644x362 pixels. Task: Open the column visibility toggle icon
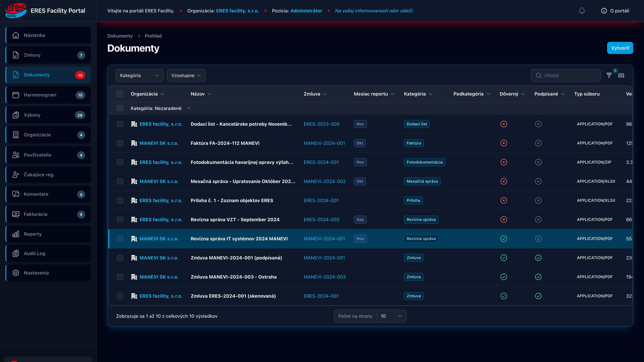pos(621,75)
